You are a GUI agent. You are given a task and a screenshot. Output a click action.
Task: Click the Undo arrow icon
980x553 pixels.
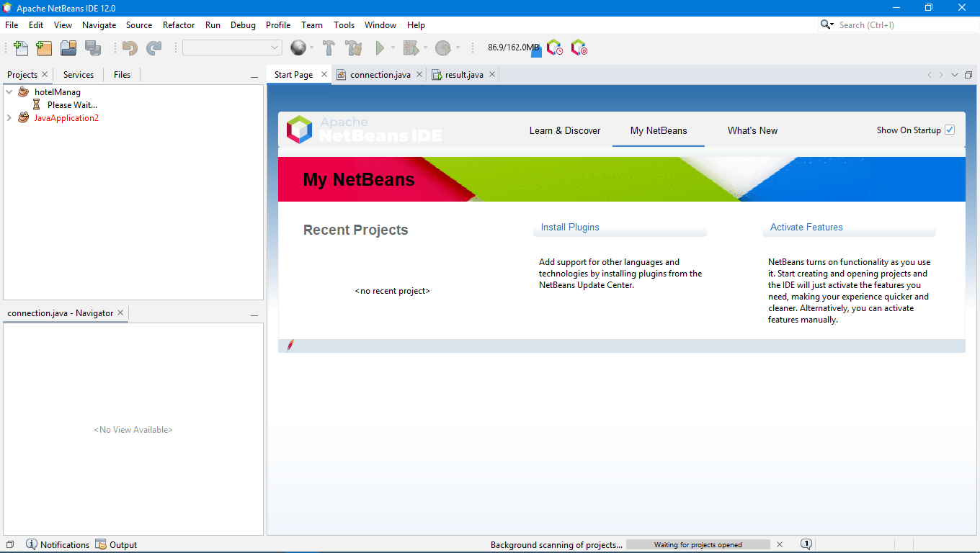tap(130, 48)
